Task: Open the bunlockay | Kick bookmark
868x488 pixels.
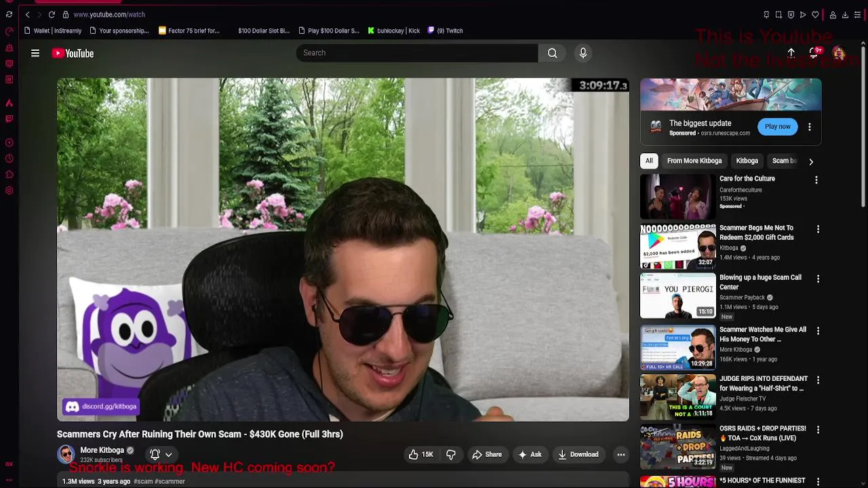Action: click(x=394, y=30)
